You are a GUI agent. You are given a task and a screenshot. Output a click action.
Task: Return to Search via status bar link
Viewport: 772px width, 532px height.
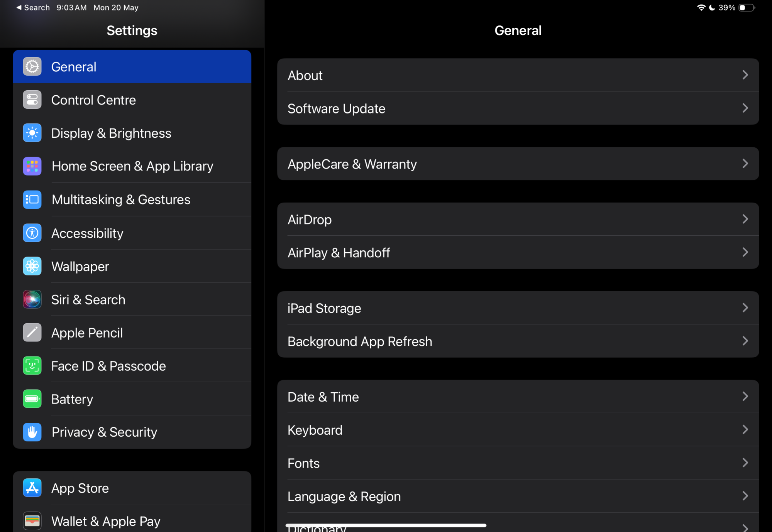[x=33, y=8]
